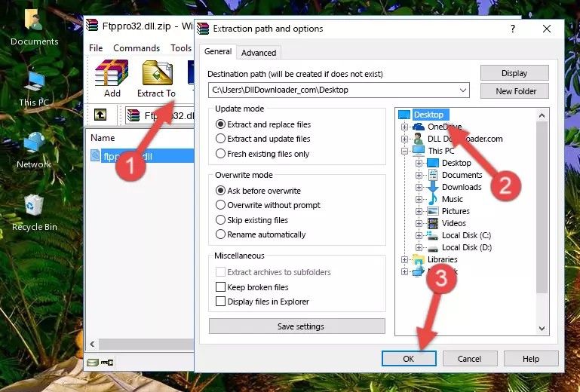Switch to the General tab
Viewport: 580px width, 392px height.
[218, 52]
